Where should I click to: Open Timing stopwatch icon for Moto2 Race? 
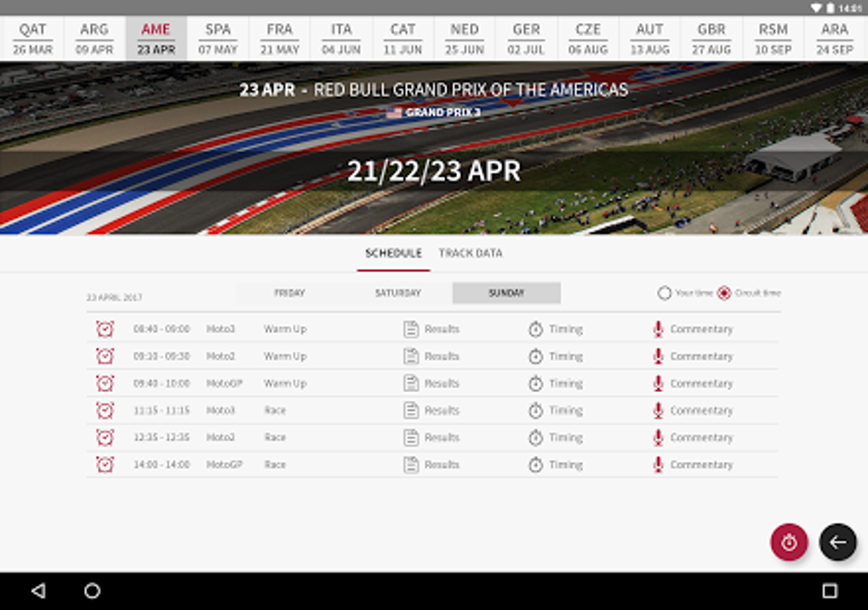535,437
